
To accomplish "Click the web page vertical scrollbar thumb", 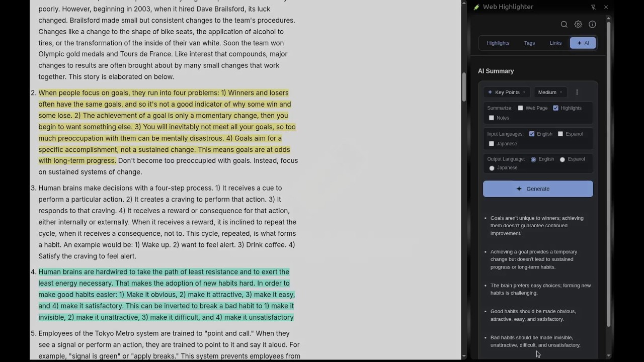I will pos(464,86).
